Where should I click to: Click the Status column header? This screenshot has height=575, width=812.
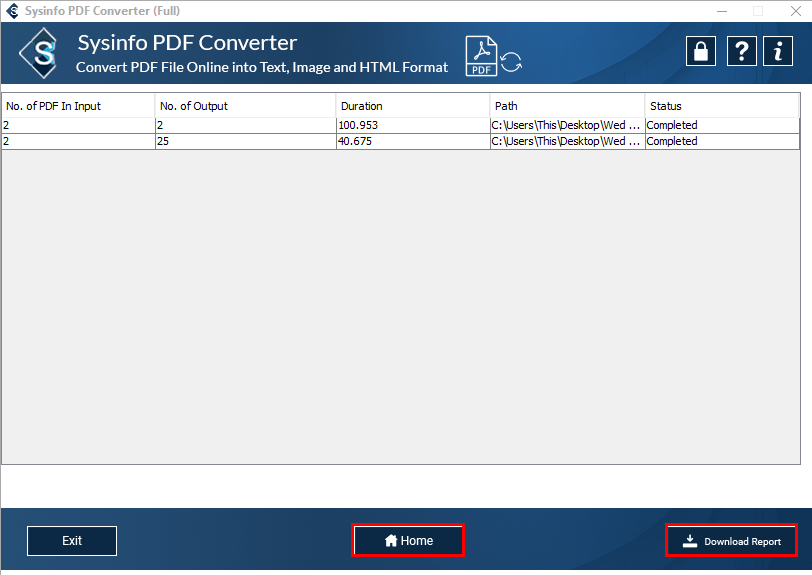(x=721, y=106)
